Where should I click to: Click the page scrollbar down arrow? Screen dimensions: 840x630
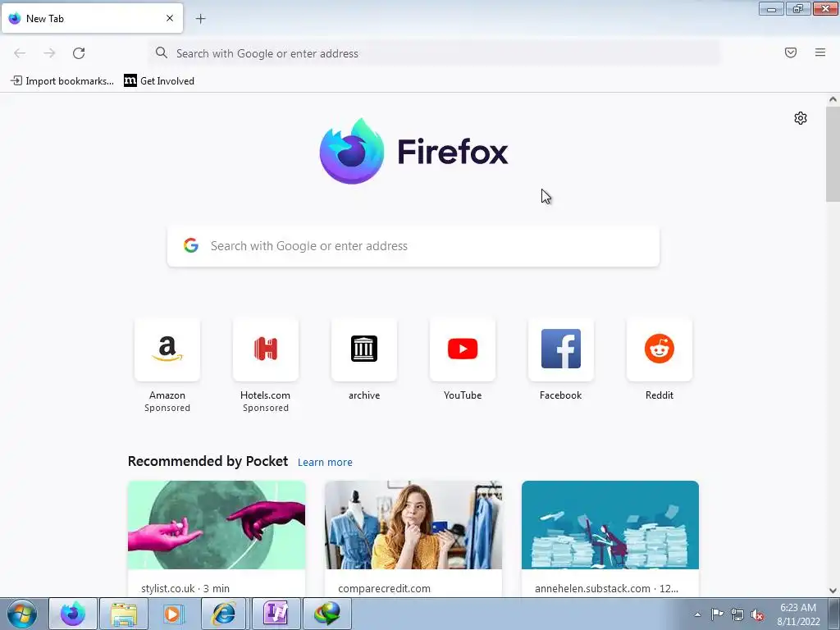[833, 591]
